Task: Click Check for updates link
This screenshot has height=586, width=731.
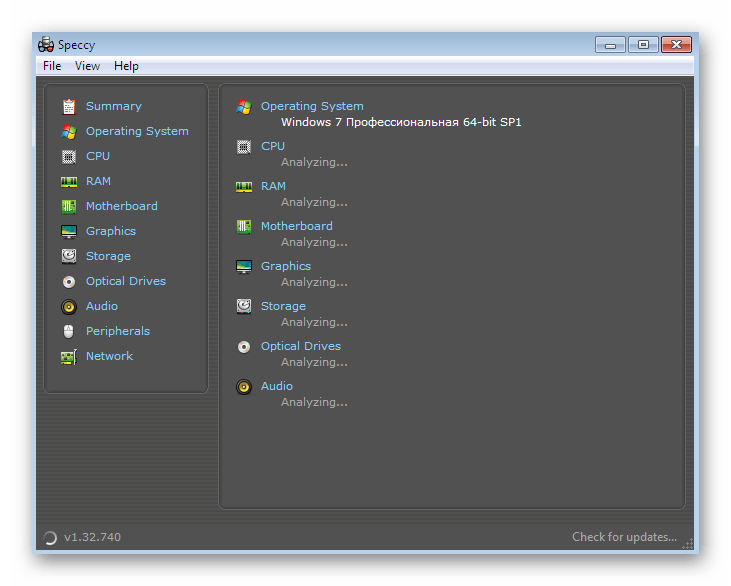Action: [x=624, y=537]
